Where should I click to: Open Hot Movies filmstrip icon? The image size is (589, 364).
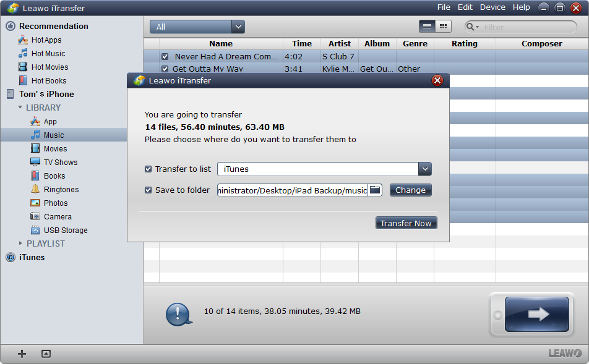click(23, 67)
